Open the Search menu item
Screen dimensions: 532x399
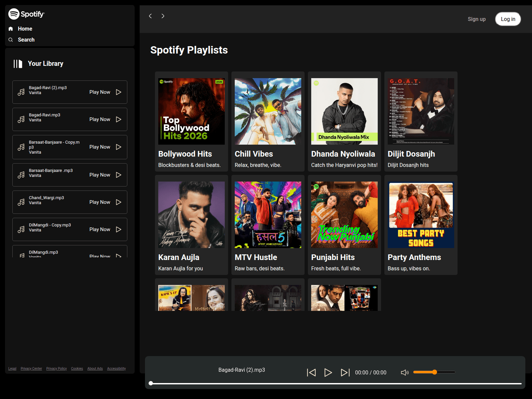26,40
